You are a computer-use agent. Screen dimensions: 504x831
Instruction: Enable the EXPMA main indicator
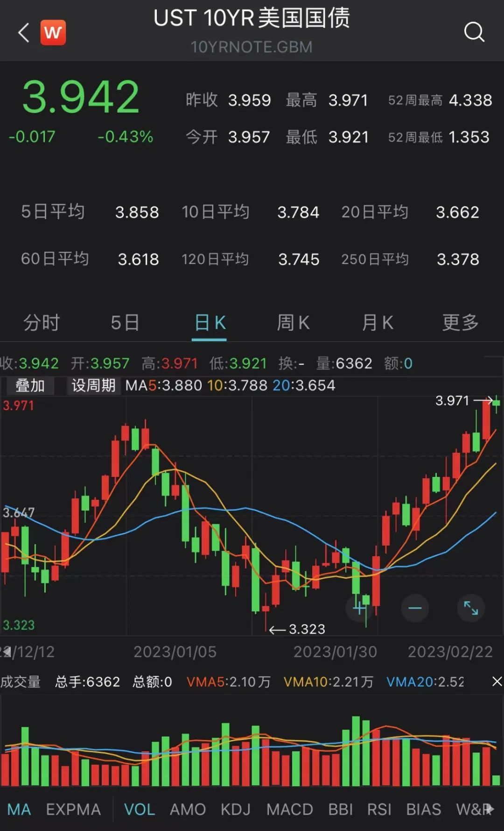pyautogui.click(x=73, y=810)
